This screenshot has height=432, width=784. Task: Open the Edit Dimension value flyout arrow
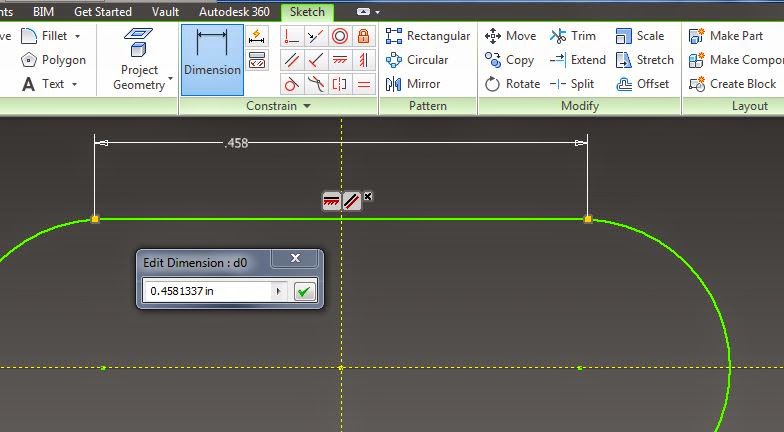278,291
